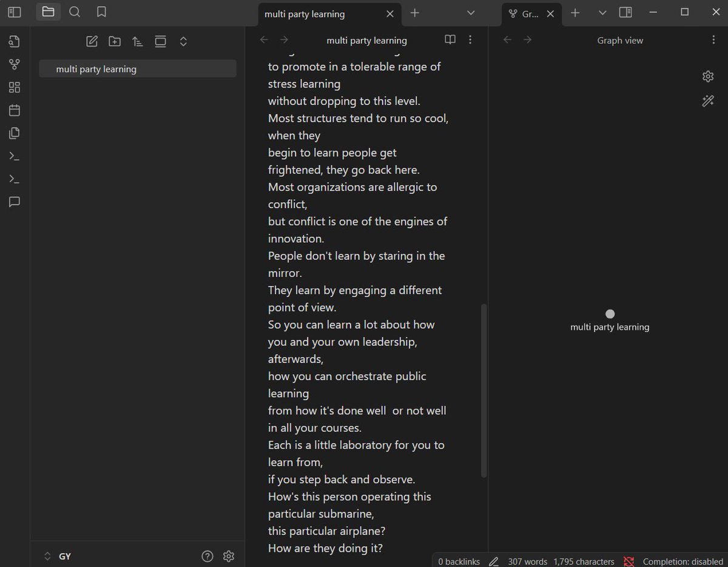Open more options for the note
The image size is (728, 567).
point(470,40)
